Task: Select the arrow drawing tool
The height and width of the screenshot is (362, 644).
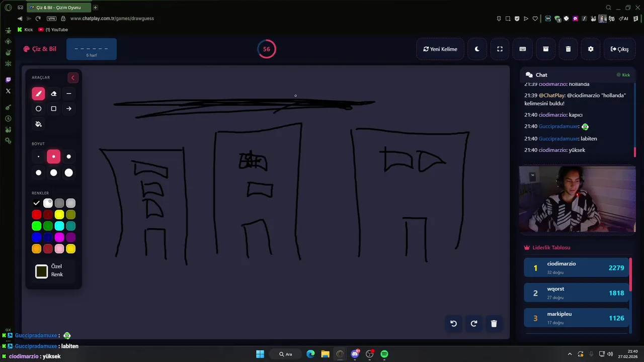Action: pos(69,109)
